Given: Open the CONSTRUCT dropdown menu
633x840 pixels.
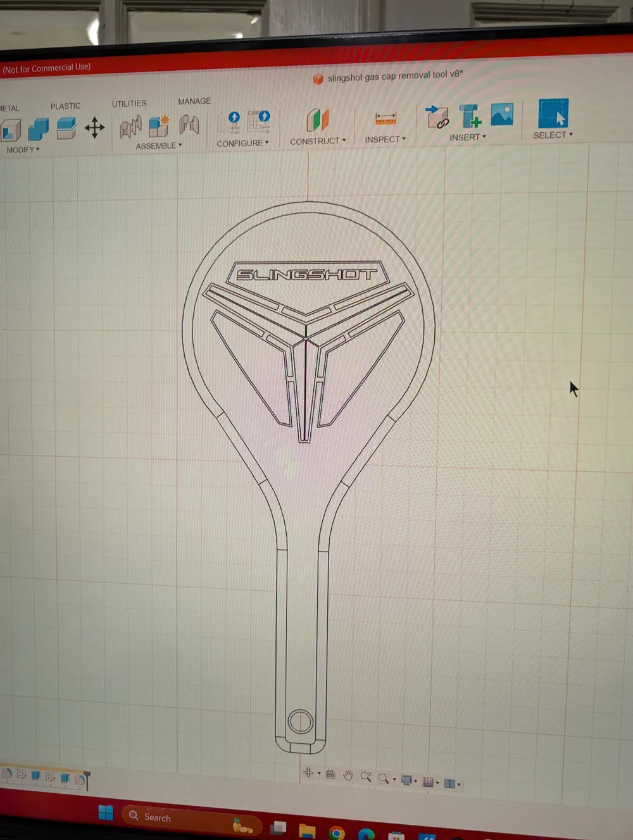Looking at the screenshot, I should 318,141.
